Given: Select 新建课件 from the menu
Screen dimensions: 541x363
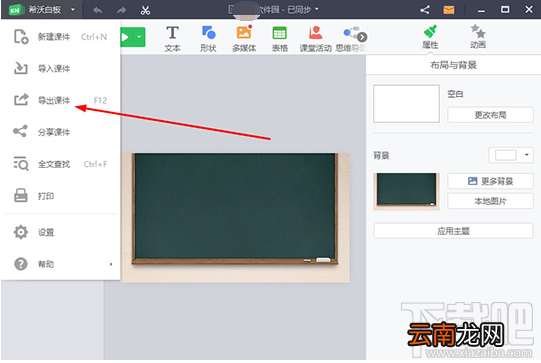Looking at the screenshot, I should point(61,37).
